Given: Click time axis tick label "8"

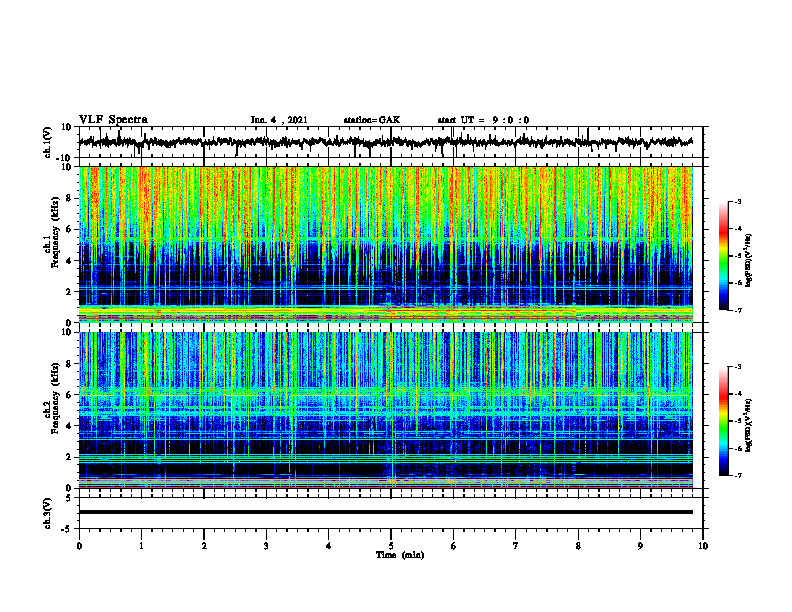Looking at the screenshot, I should click(x=578, y=546).
